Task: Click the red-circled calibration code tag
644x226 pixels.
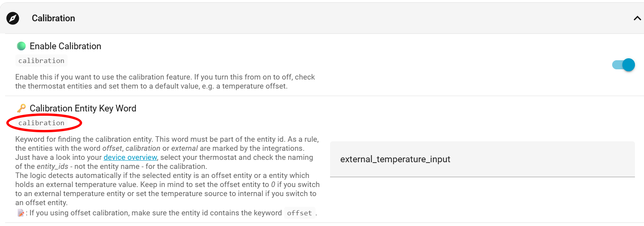Action: [x=41, y=123]
